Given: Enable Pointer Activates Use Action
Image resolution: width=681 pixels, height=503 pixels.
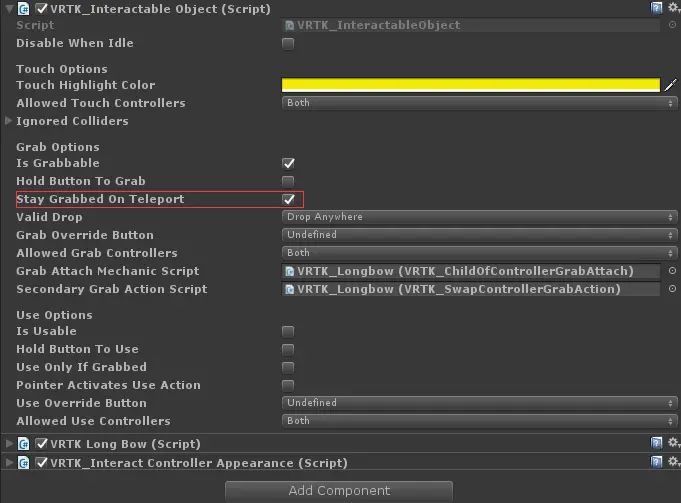Looking at the screenshot, I should 288,386.
